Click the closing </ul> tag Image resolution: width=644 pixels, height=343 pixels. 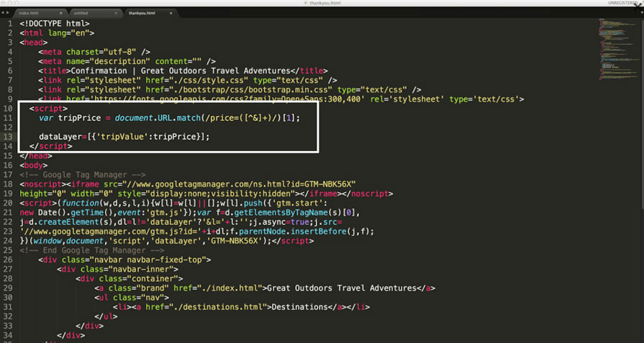pos(106,316)
